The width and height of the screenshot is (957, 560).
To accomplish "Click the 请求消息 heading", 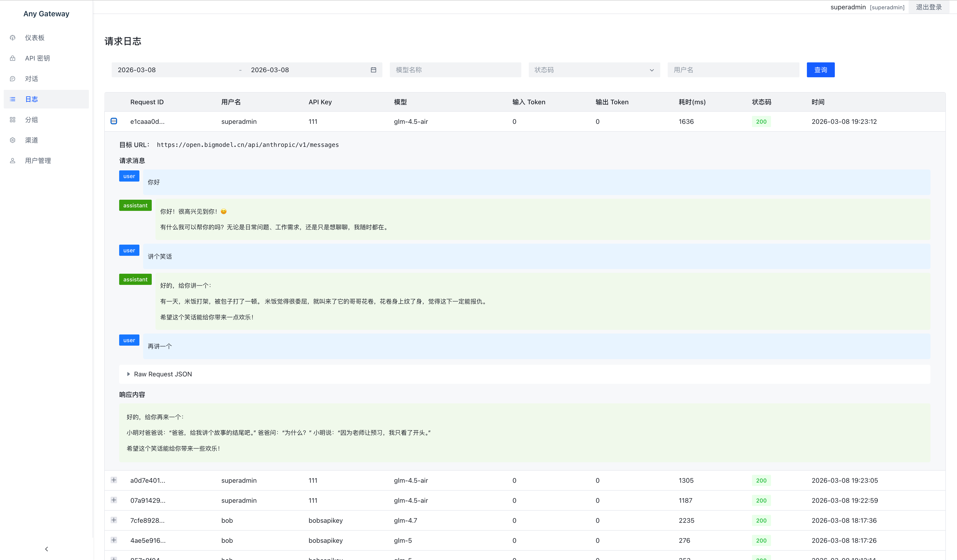I will click(x=132, y=161).
